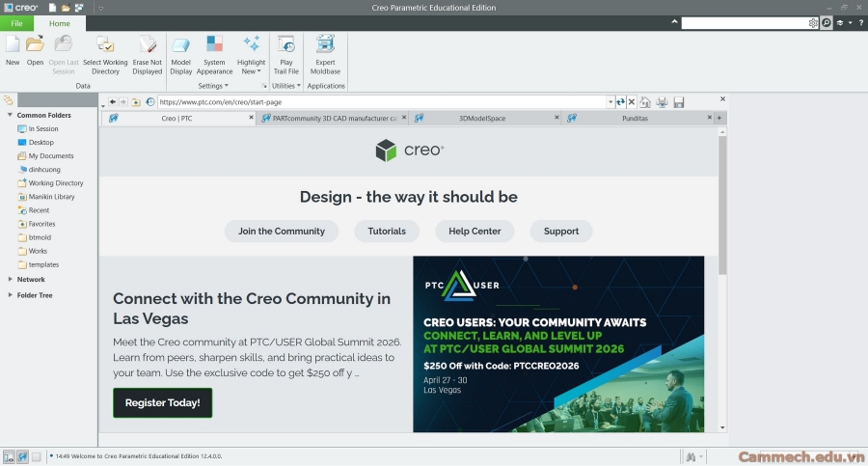Create a New model from the ribbon
This screenshot has width=868, height=466.
13,50
